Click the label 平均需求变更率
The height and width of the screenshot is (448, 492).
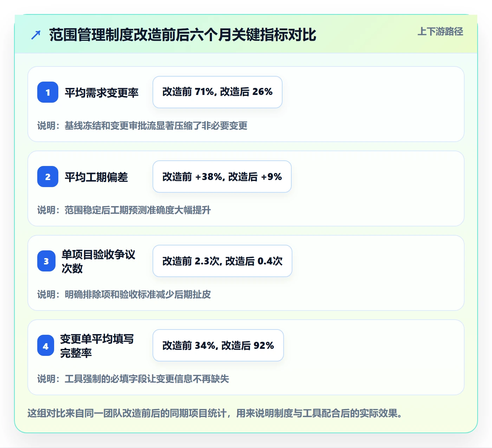102,92
